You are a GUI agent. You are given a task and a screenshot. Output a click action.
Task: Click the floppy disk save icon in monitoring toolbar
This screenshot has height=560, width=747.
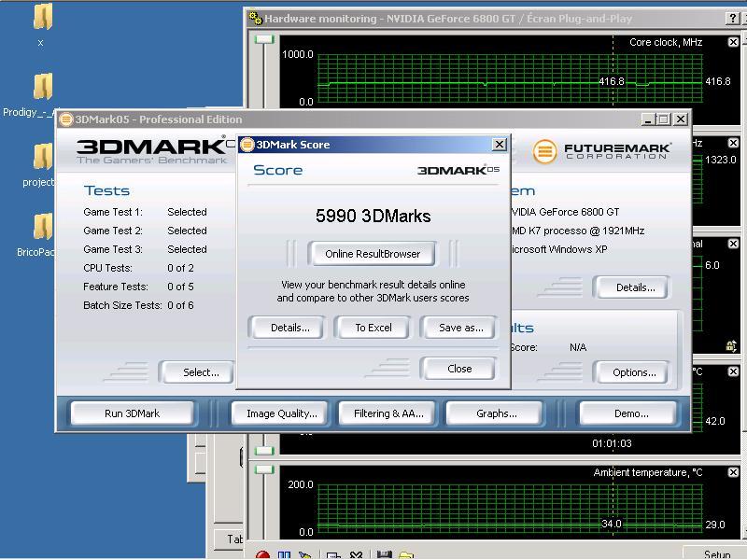pos(384,555)
